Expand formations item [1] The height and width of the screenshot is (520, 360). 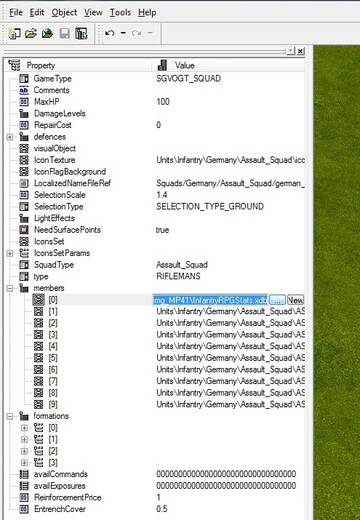tap(24, 439)
